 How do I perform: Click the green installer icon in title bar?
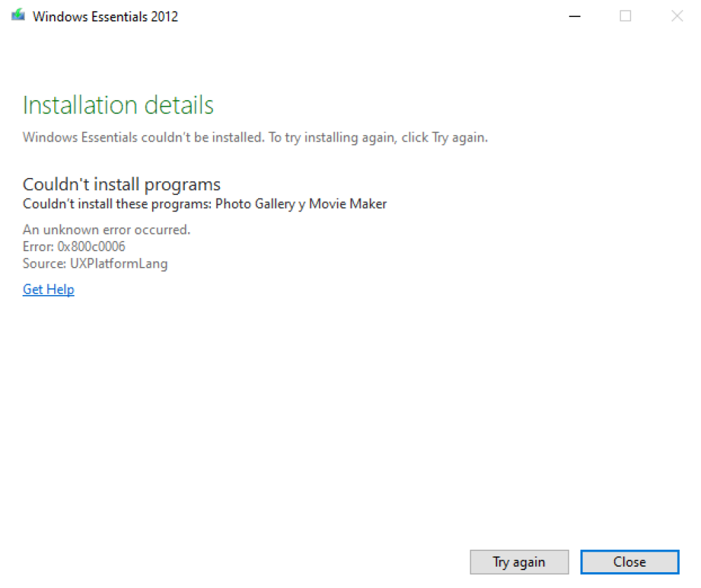point(18,14)
